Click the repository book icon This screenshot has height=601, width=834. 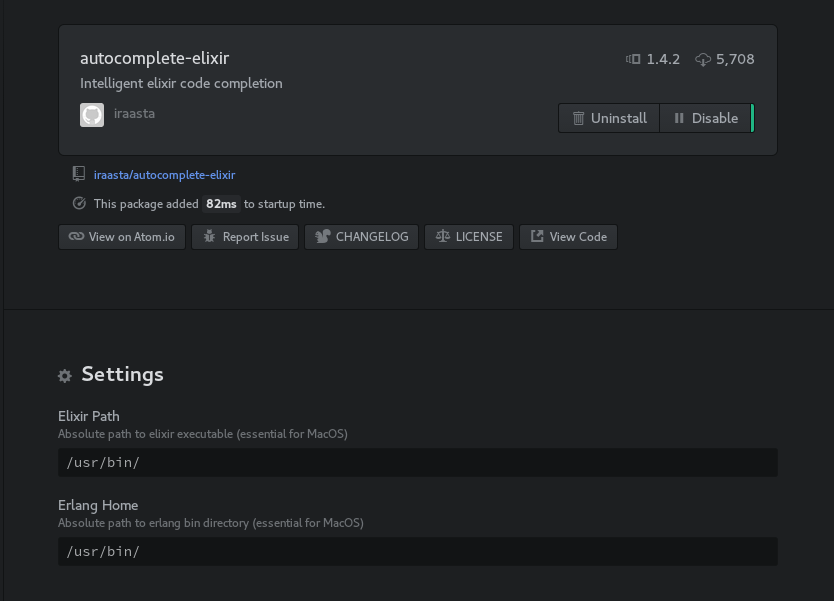(x=79, y=174)
